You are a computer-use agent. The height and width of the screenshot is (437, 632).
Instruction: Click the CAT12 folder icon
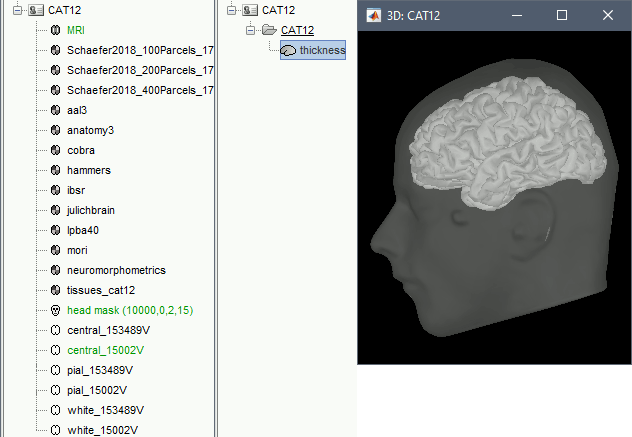[269, 30]
